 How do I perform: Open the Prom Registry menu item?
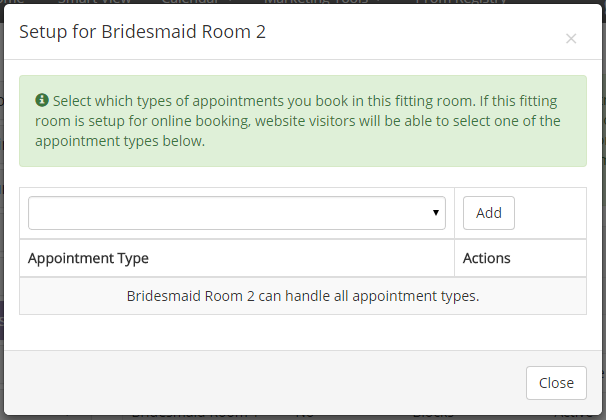click(461, 2)
